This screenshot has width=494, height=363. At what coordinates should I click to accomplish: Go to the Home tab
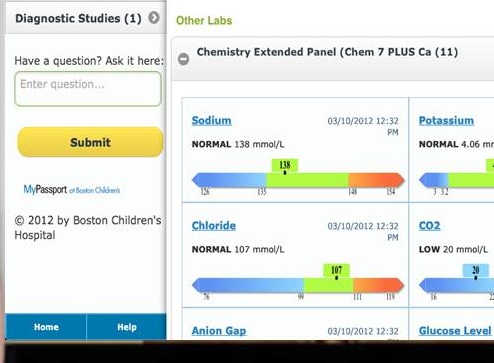pyautogui.click(x=46, y=327)
